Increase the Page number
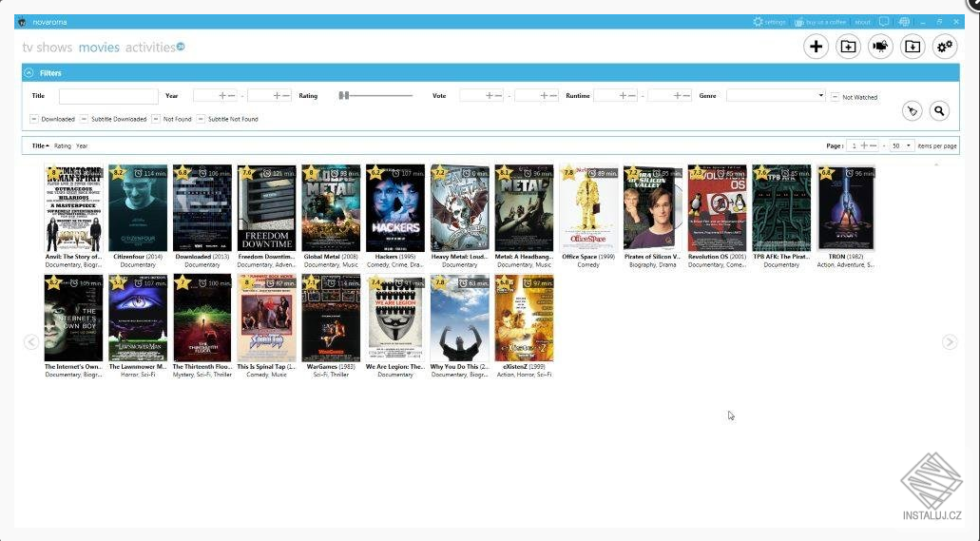Screen dimensions: 980x541 pyautogui.click(x=864, y=145)
